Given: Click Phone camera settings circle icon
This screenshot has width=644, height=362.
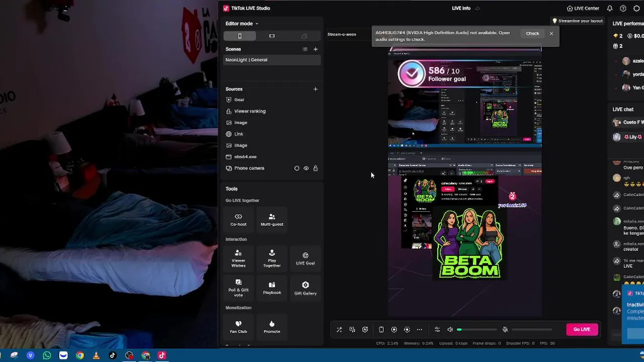Looking at the screenshot, I should 297,168.
